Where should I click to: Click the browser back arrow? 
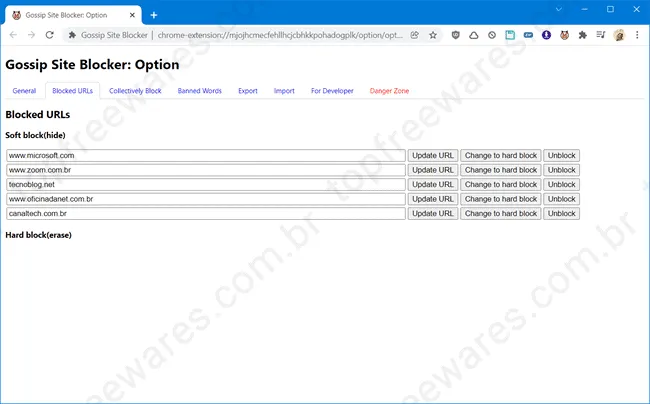pyautogui.click(x=13, y=35)
